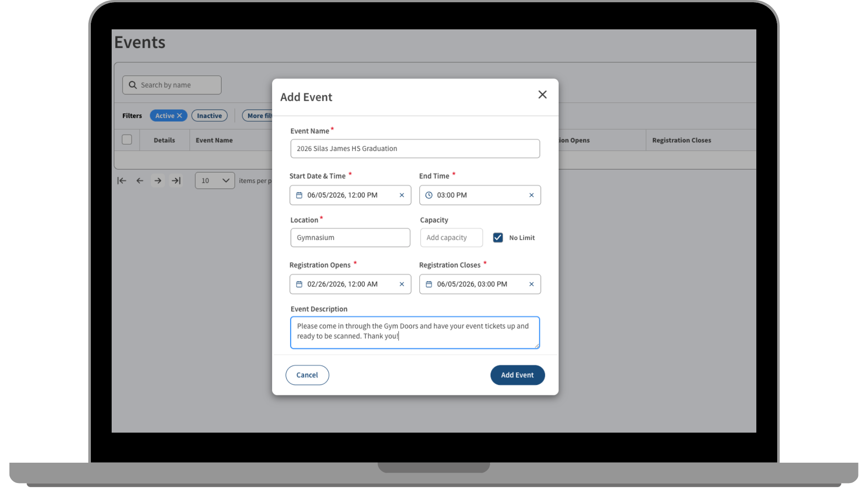Open the Registration Opens calendar icon
This screenshot has width=868, height=488.
[299, 284]
